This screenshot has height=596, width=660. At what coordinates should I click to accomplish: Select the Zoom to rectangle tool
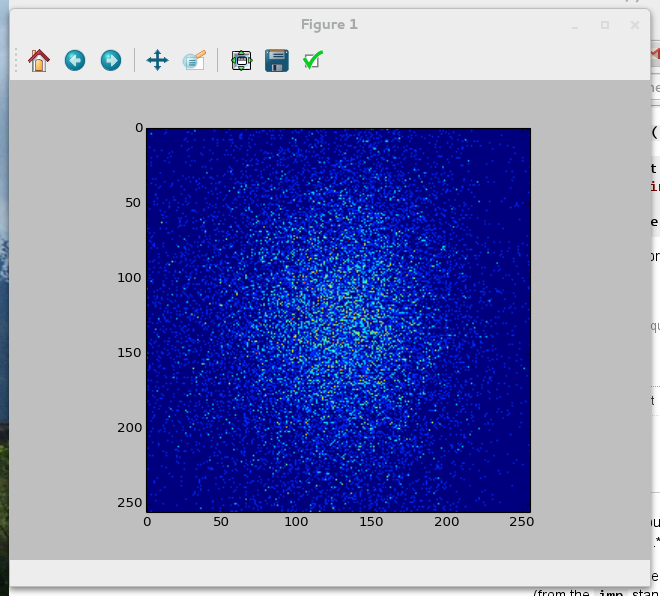coord(194,61)
